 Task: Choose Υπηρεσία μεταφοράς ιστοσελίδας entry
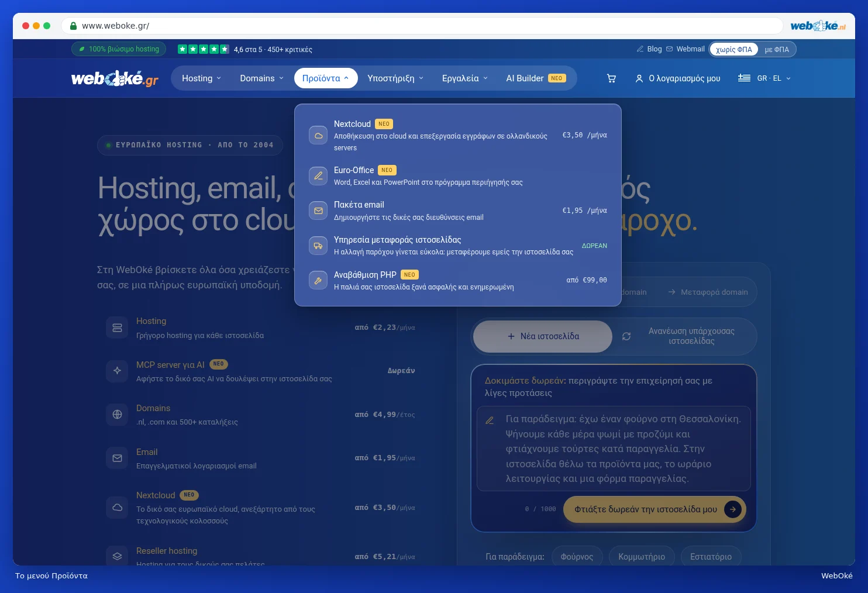[x=457, y=246]
